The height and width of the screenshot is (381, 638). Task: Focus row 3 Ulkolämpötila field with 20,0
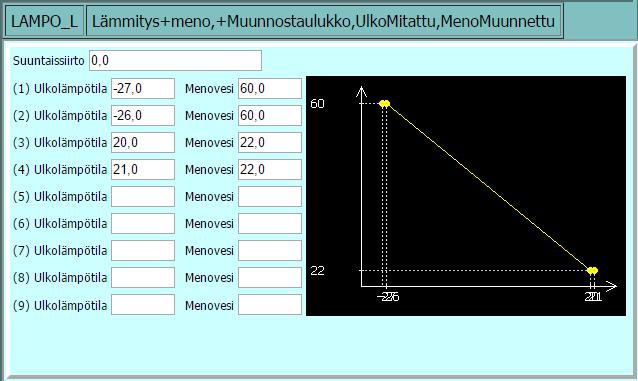143,142
